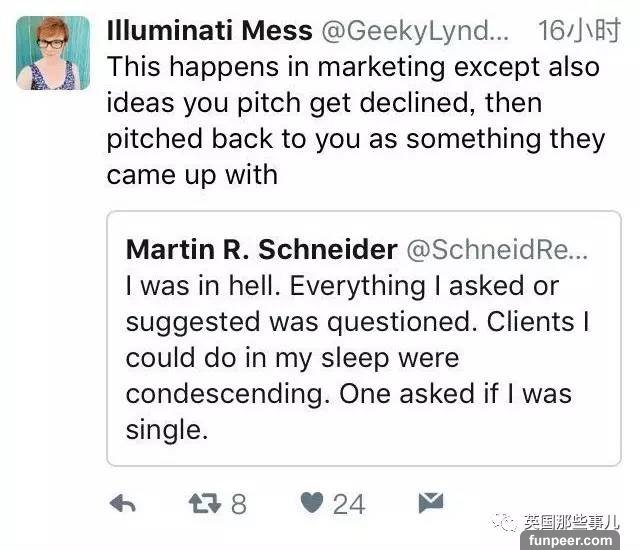Open the Illuminati Mess display name

coord(209,31)
